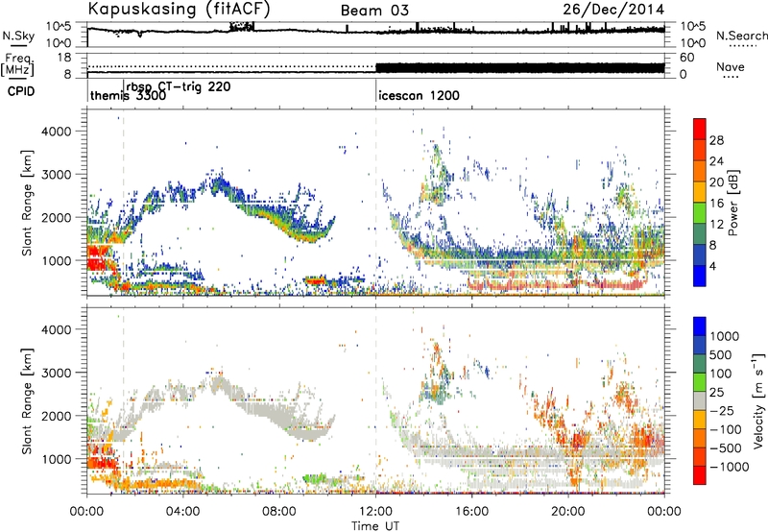
Task: Click the Slant Range label of the power panel
Action: pos(27,203)
